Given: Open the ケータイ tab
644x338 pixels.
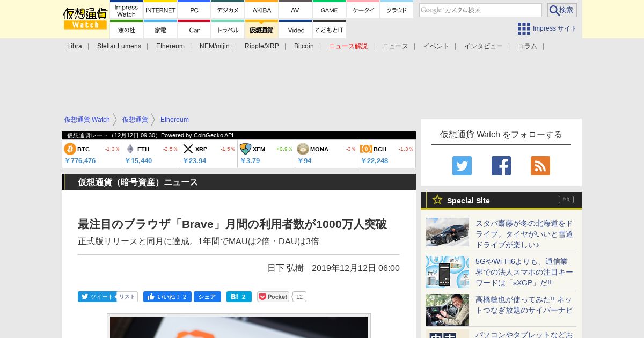Looking at the screenshot, I should pos(363,10).
